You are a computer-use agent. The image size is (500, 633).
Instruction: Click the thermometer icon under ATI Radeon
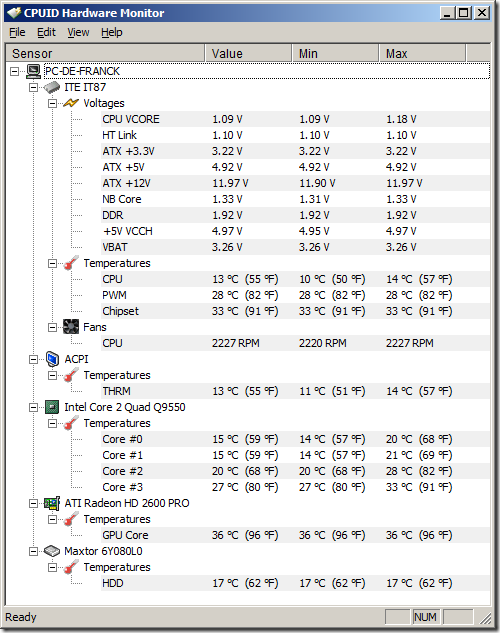[x=71, y=519]
